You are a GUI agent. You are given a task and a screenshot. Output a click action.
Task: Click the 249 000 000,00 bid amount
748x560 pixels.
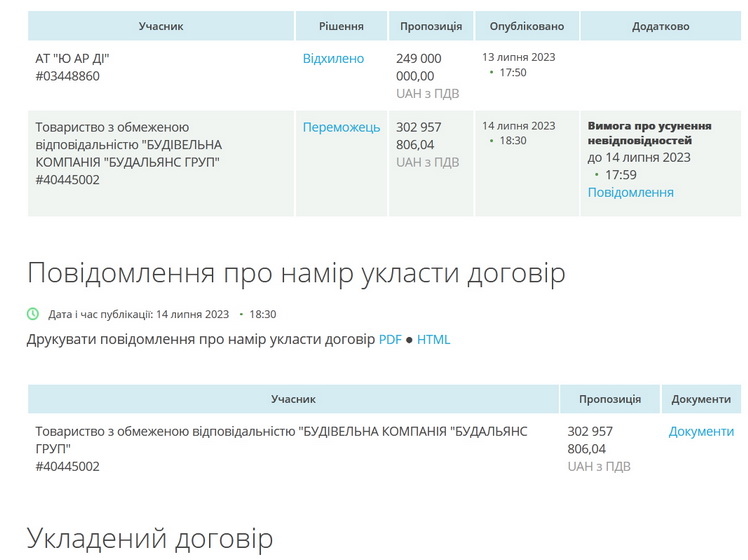(418, 67)
